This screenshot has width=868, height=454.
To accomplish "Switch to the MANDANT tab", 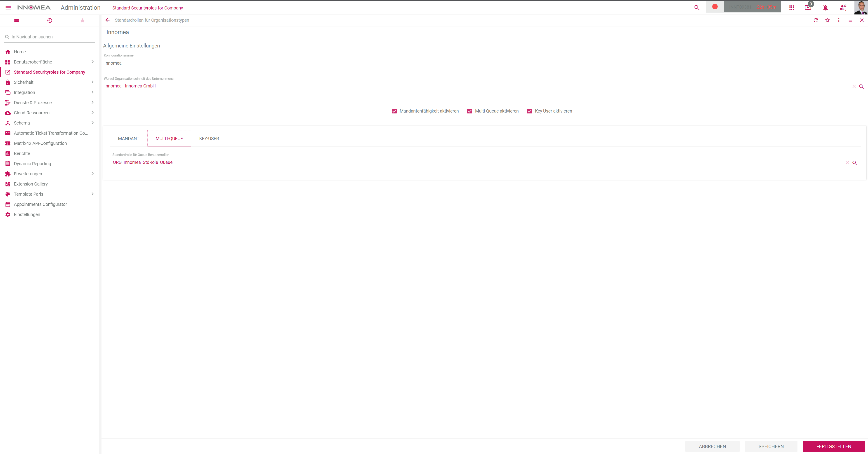I will click(x=128, y=139).
